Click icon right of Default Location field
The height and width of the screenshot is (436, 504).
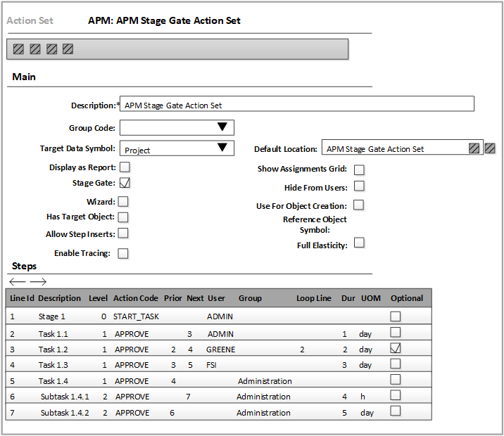[x=491, y=148]
